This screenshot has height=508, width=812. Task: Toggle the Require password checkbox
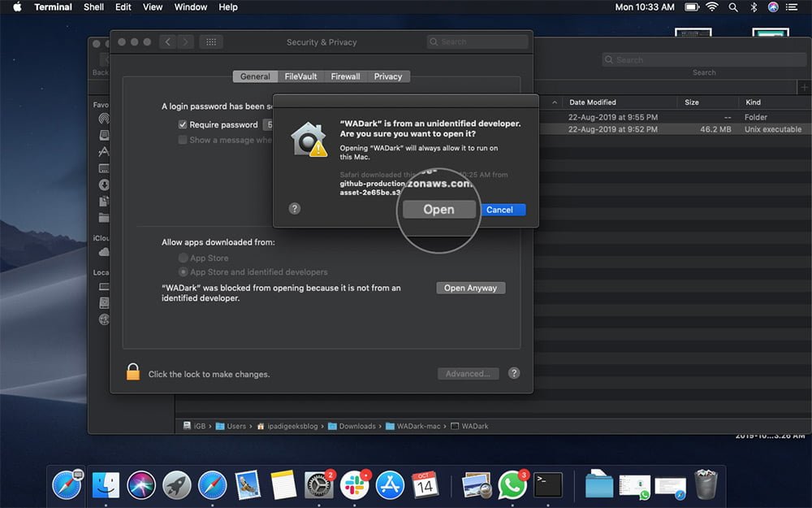click(x=182, y=124)
